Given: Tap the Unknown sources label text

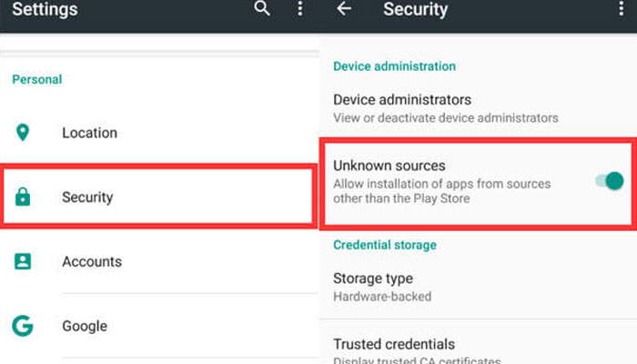Looking at the screenshot, I should pos(389,166).
